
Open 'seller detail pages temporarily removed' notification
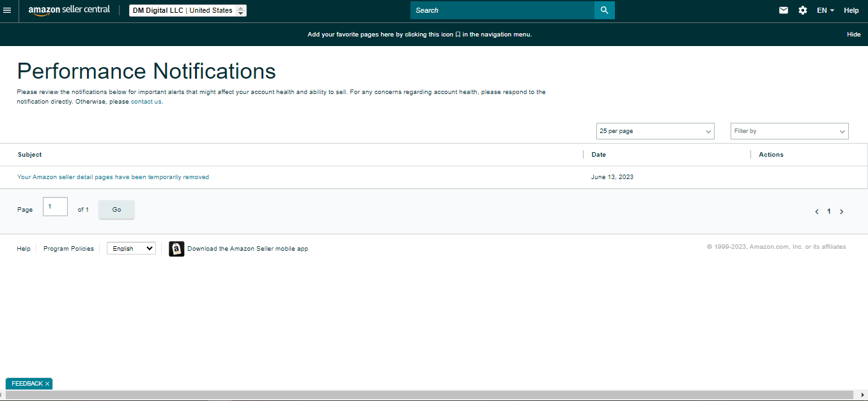(x=113, y=177)
